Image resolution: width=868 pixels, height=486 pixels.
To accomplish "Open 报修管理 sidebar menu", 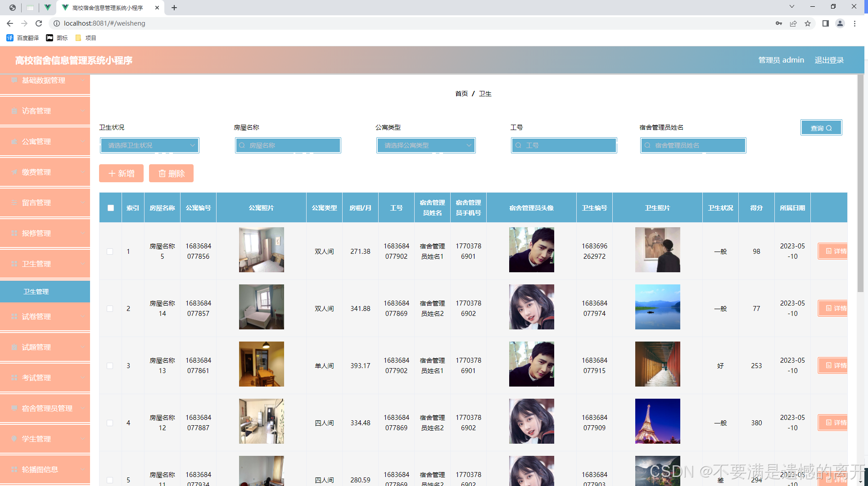I will 45,233.
